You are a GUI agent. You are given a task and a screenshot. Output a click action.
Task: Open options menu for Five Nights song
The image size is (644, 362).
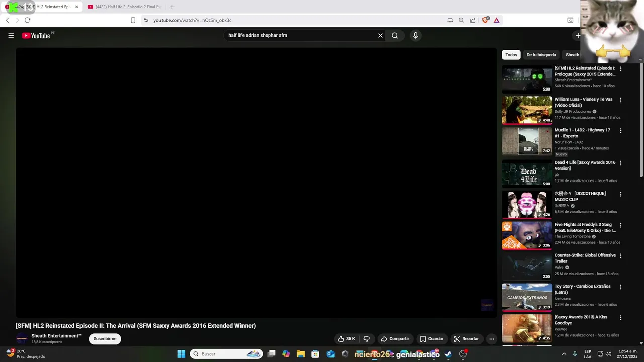pyautogui.click(x=620, y=225)
